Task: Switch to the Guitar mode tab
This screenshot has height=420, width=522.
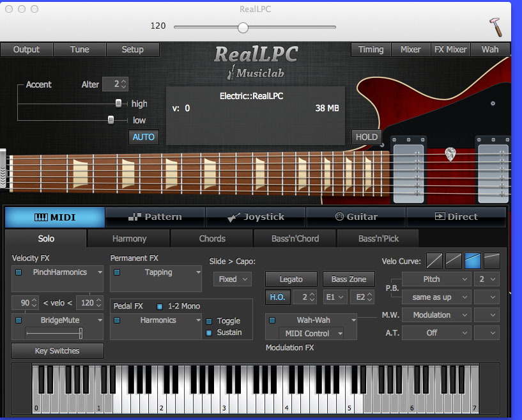Action: pos(356,217)
